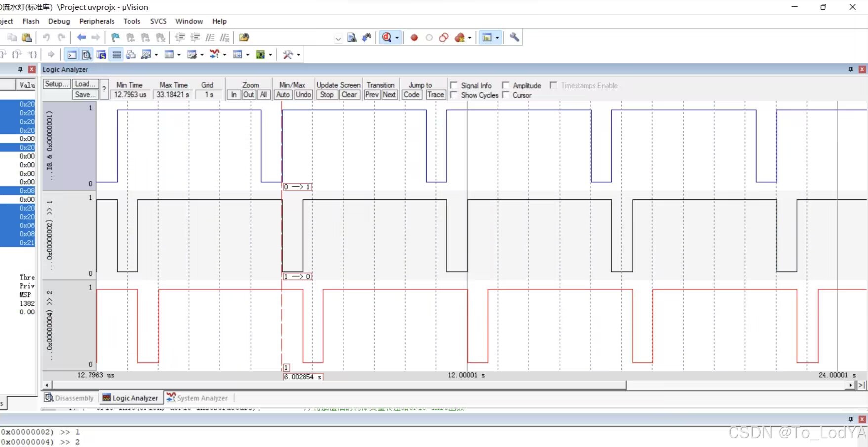Click the Save... button
Screen dimensions: 868x447
coord(86,95)
